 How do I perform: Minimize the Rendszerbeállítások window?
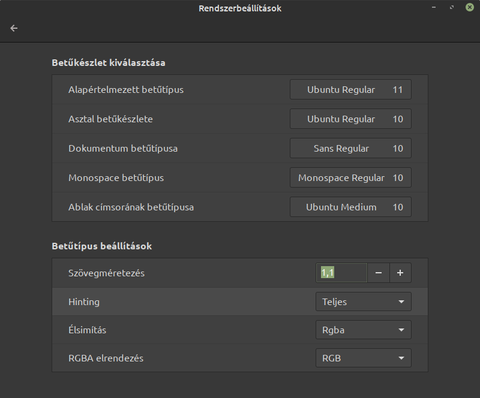(434, 7)
